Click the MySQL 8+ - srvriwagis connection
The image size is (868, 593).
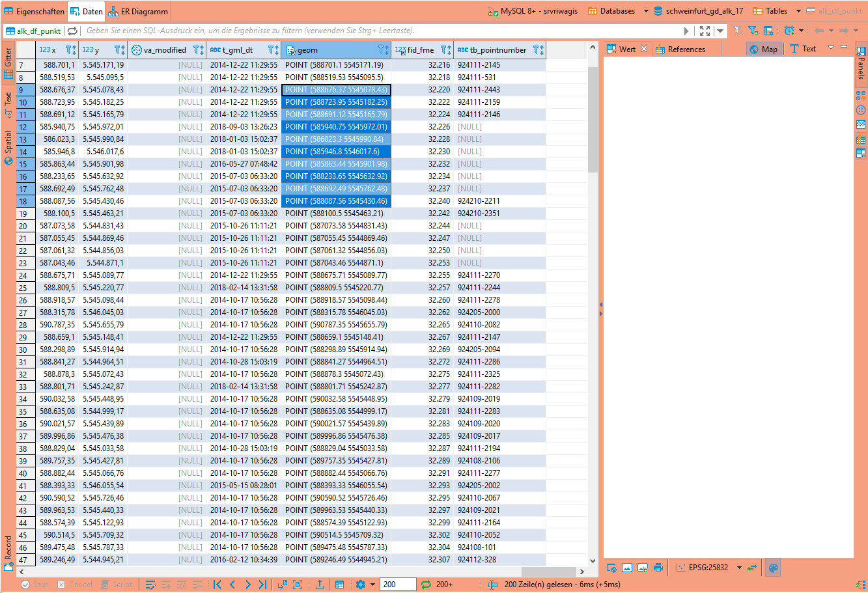pos(533,11)
